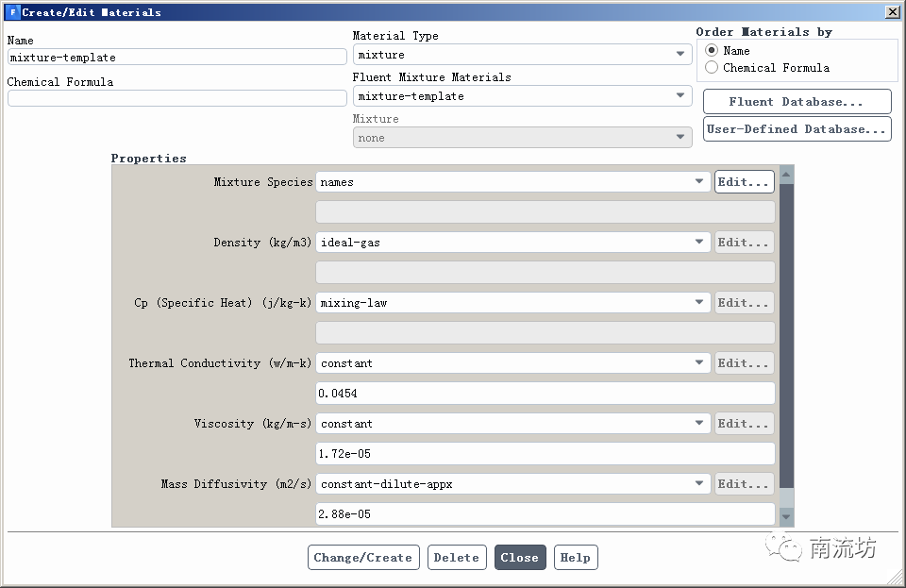Expand the Mixture Species names dropdown
This screenshot has height=588, width=906.
point(513,182)
